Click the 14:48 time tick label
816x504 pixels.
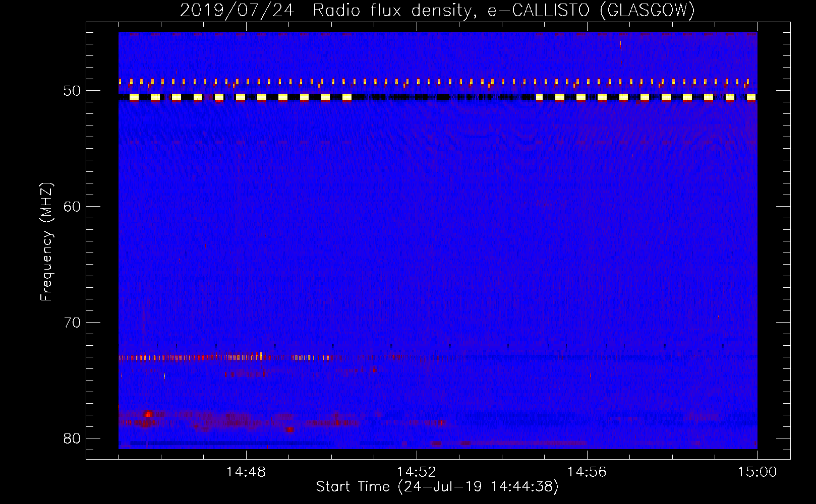coord(246,472)
